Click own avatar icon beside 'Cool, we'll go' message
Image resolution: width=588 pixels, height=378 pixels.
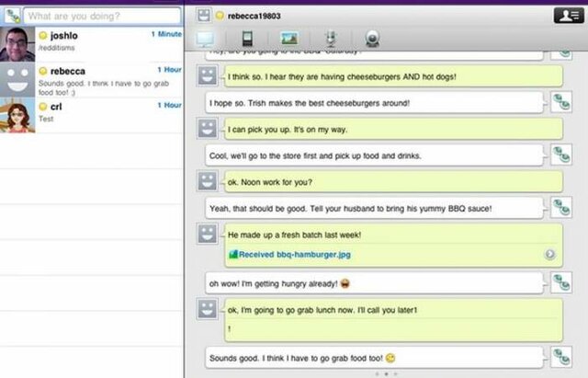561,155
